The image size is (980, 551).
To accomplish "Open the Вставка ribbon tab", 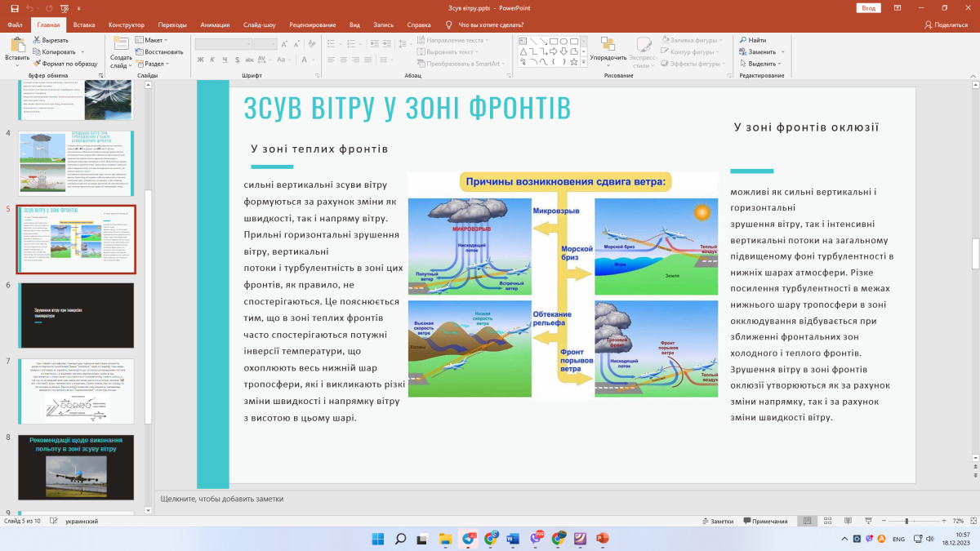I will [x=84, y=25].
